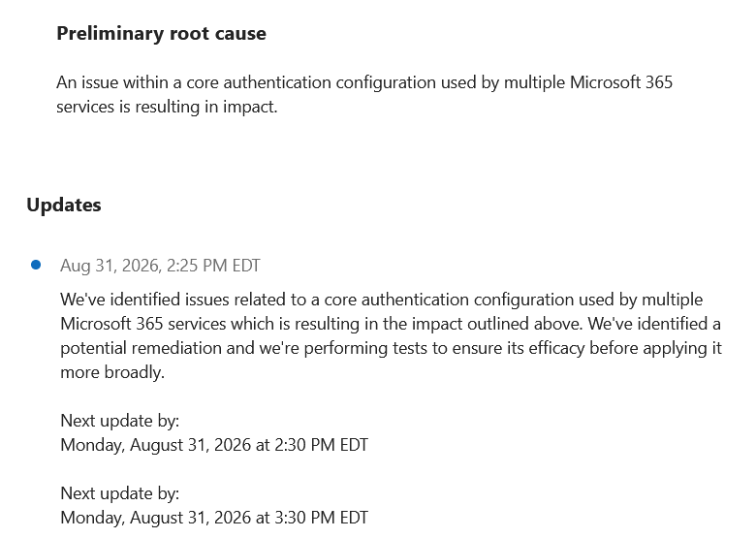Screen dimensions: 756x538
Task: Click the first 'Next update by:' label
Action: (x=119, y=421)
